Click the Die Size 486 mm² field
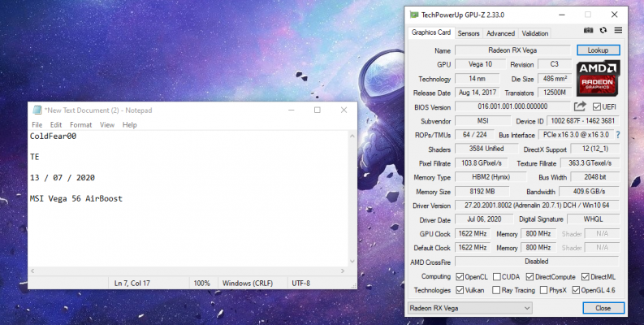The image size is (644, 325). click(555, 79)
